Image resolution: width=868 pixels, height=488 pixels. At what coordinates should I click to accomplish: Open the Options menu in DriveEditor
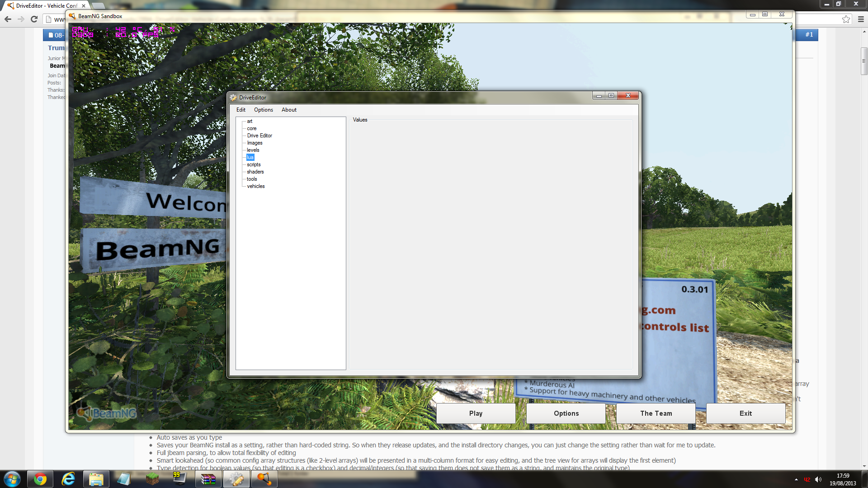tap(263, 110)
